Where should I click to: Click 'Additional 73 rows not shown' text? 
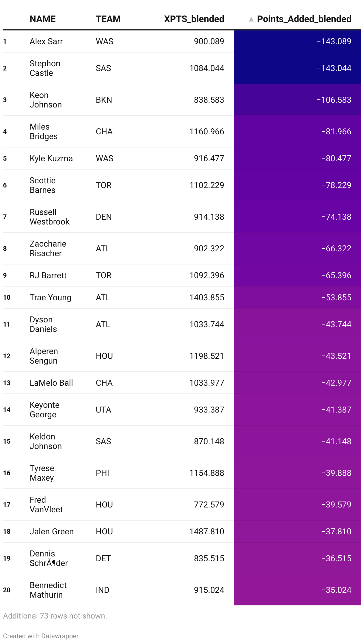(x=55, y=616)
